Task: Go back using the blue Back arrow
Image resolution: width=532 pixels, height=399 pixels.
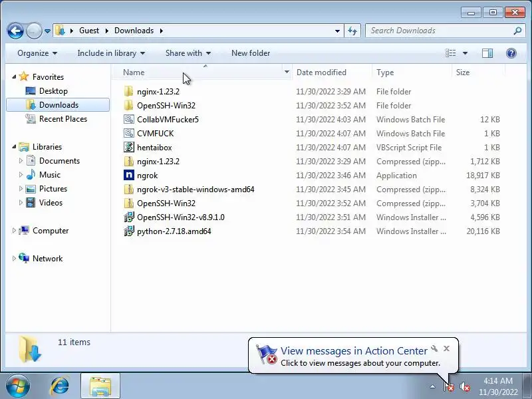Action: 15,31
